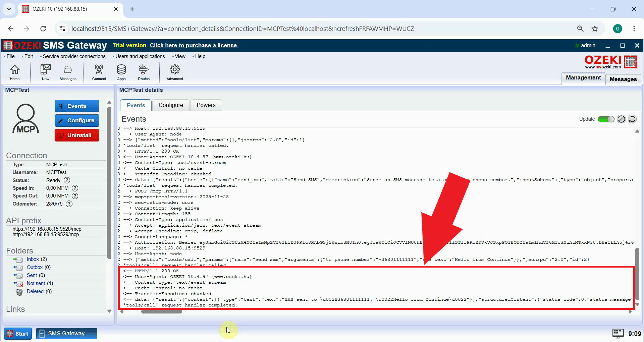Go back in browser history
This screenshot has height=342, width=644.
pos(11,28)
